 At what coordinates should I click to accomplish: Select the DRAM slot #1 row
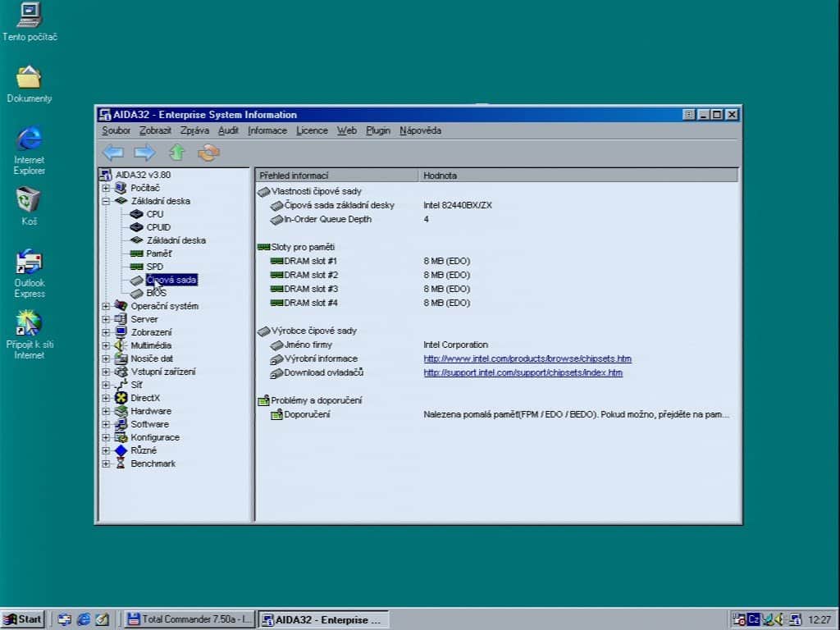(x=370, y=261)
